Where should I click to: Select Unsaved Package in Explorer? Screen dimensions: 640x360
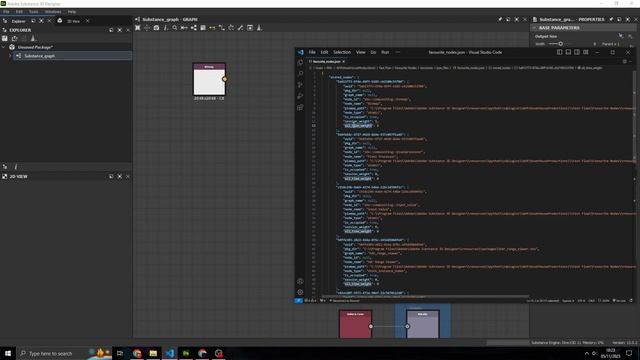36,47
